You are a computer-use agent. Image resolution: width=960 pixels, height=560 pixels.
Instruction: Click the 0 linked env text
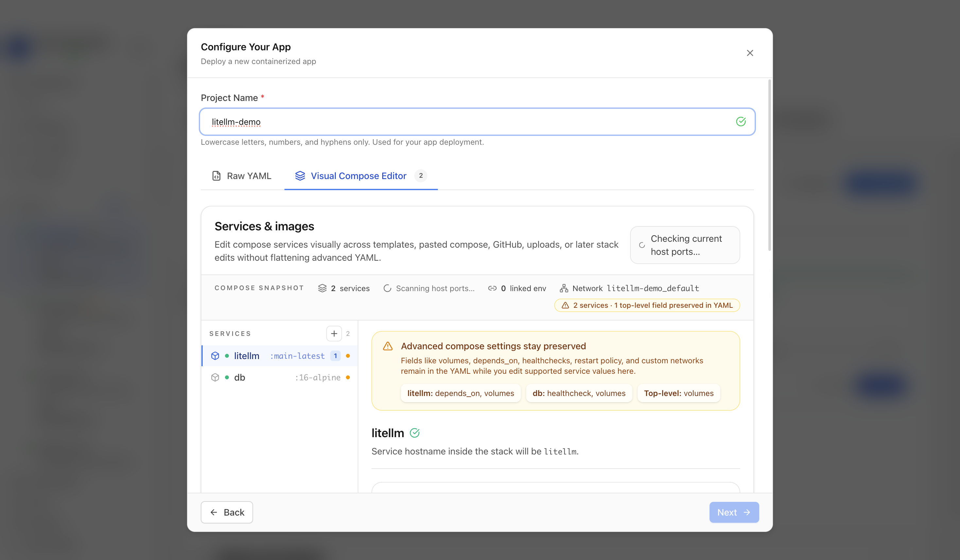click(x=523, y=288)
